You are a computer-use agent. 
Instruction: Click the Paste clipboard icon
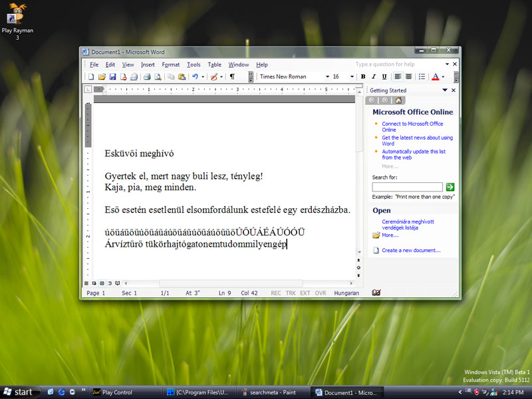[182, 76]
